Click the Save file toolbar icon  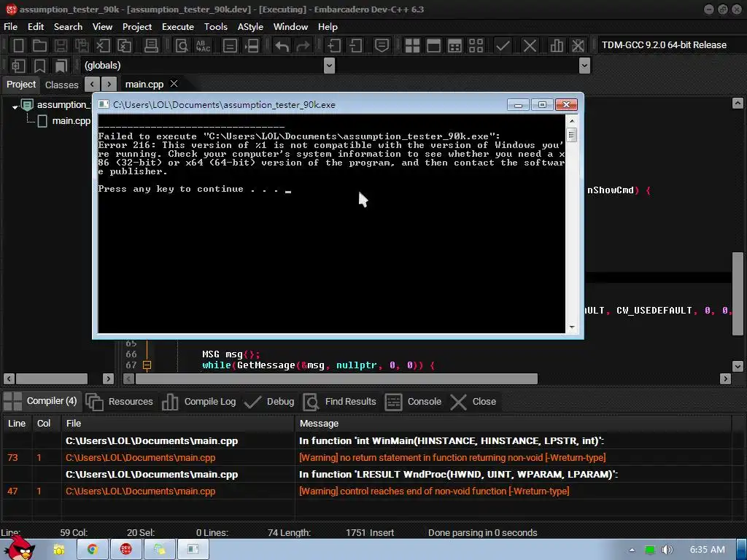pos(61,46)
